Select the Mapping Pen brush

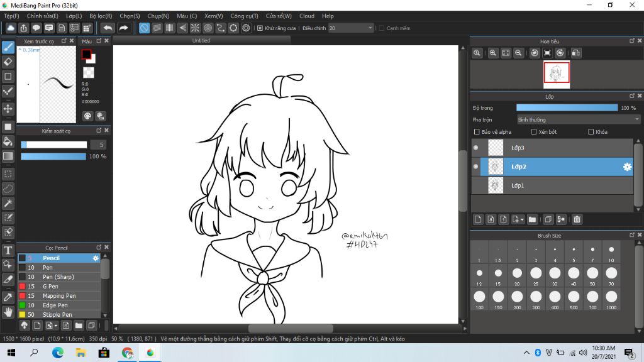[x=58, y=296]
